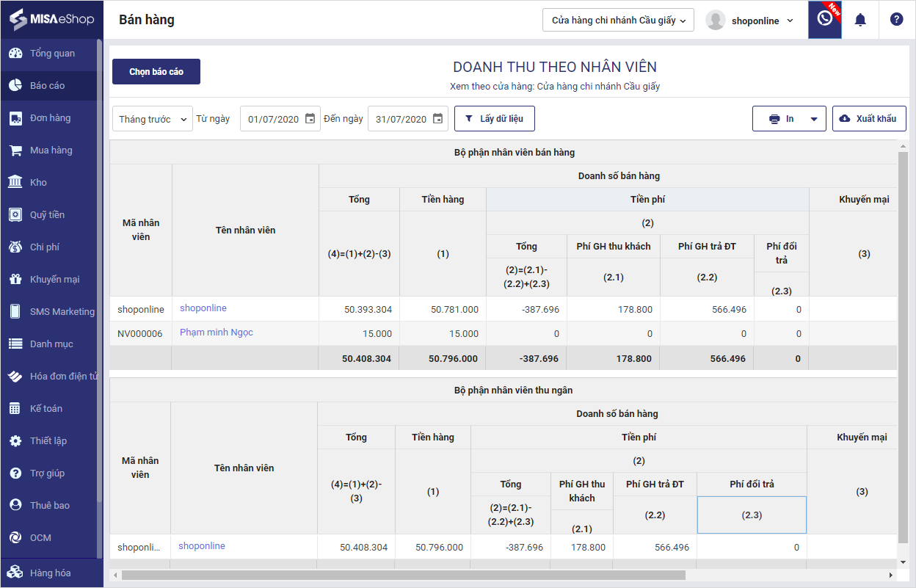The width and height of the screenshot is (916, 588).
Task: Open the phone support icon
Action: [824, 20]
